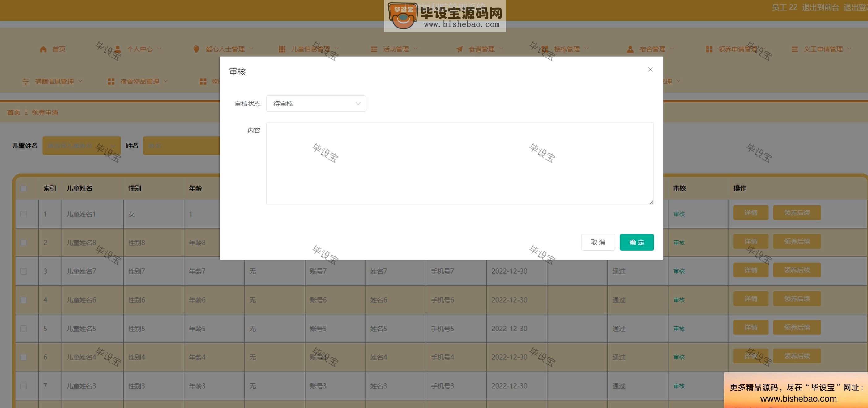Check the row for 儿童姓名7
This screenshot has width=868, height=408.
[24, 272]
